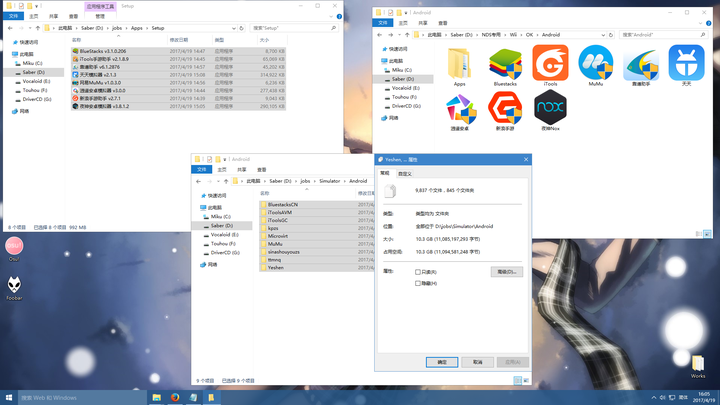Open the Foobar desktop shortcut
This screenshot has width=720, height=405.
(x=14, y=285)
